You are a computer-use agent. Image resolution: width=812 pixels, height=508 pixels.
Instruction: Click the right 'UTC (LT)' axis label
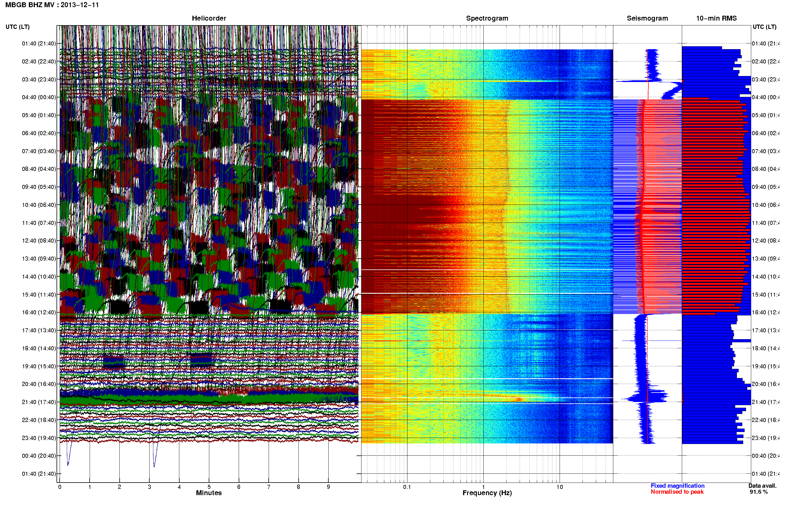(x=764, y=27)
